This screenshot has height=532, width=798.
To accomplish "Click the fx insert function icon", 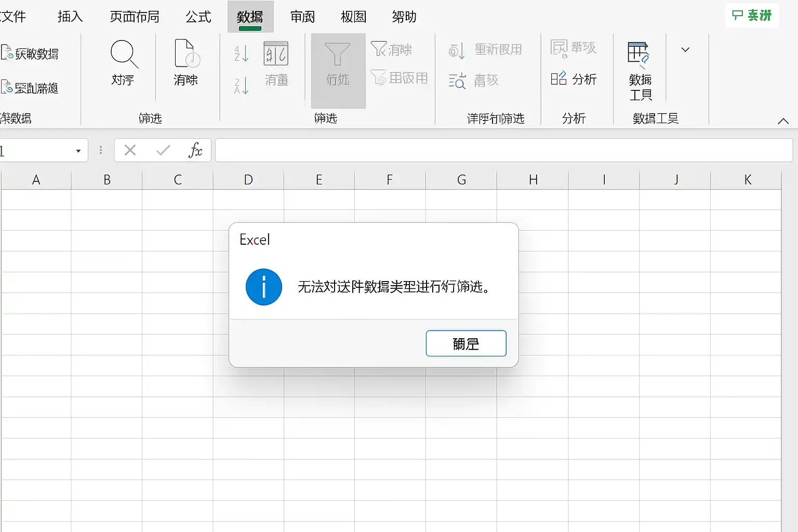I will click(x=195, y=151).
